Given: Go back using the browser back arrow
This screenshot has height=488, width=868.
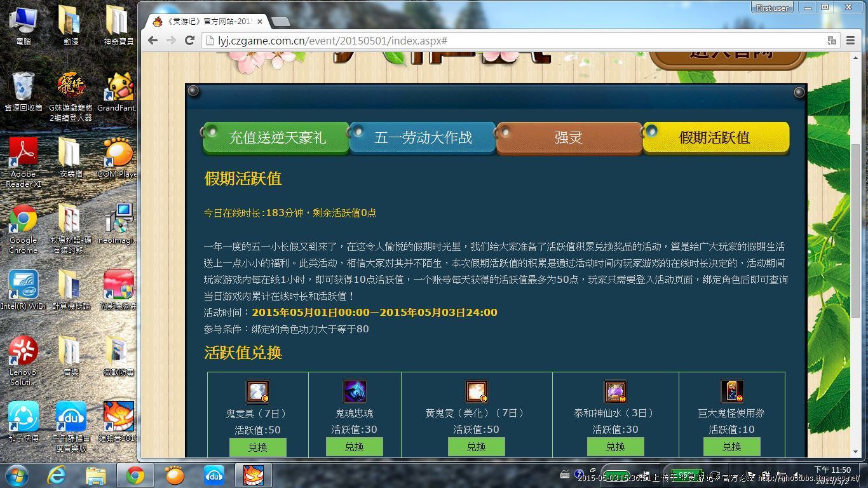Looking at the screenshot, I should pos(153,41).
